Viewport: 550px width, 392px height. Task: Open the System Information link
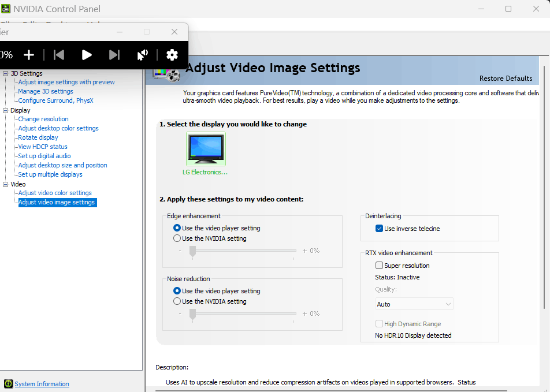[42, 384]
